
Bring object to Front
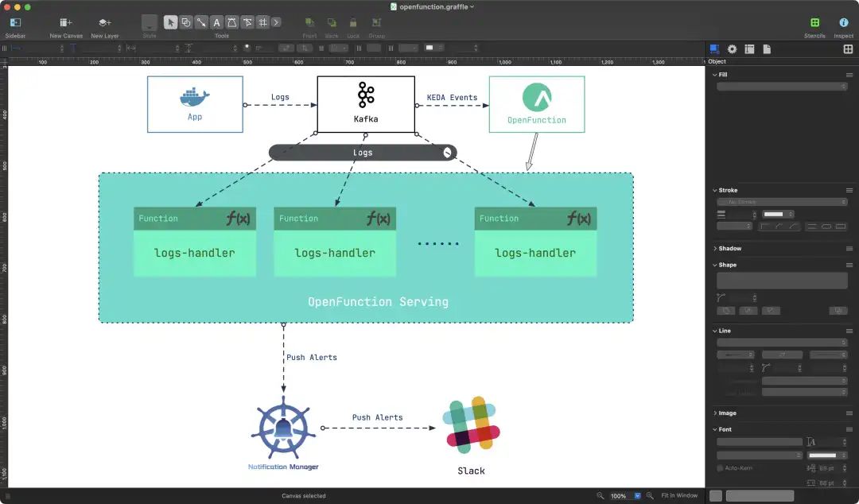309,22
